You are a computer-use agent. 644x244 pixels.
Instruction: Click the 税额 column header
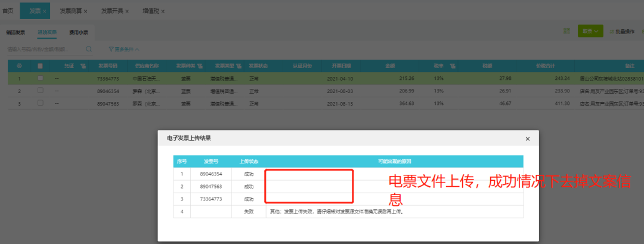487,66
